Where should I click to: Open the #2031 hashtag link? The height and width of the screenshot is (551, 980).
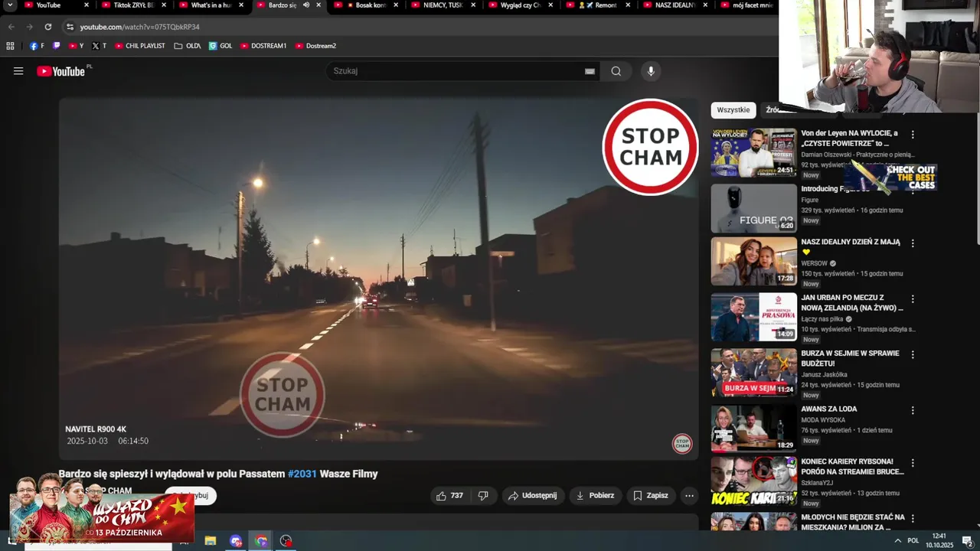tap(302, 474)
